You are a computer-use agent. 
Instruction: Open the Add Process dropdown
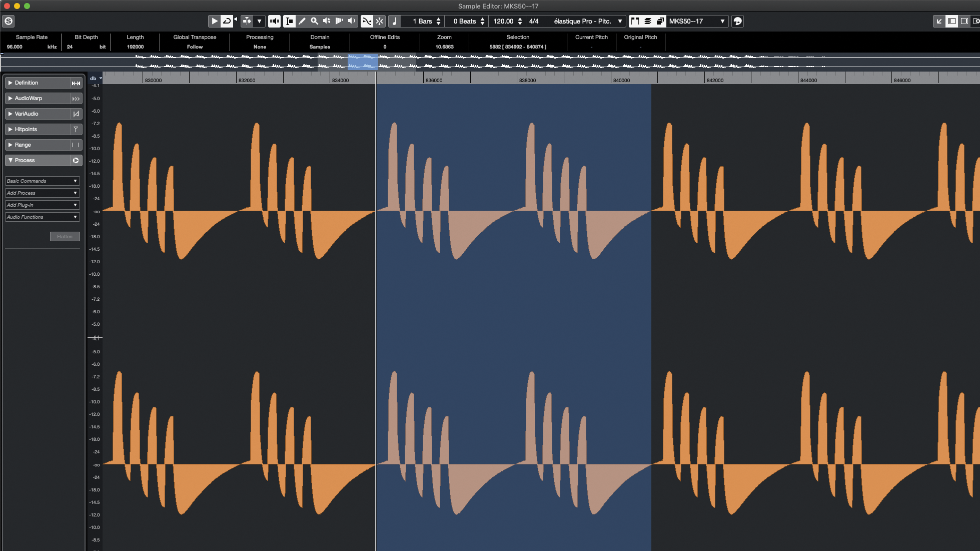[x=42, y=193]
